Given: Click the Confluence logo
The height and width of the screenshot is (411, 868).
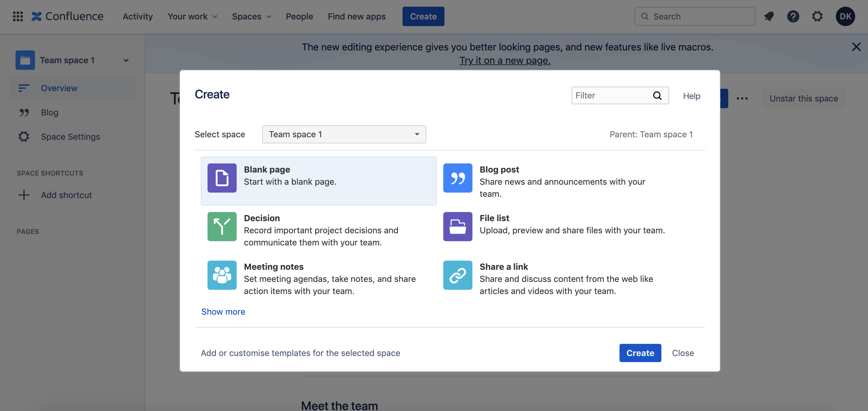Looking at the screenshot, I should pyautogui.click(x=67, y=16).
